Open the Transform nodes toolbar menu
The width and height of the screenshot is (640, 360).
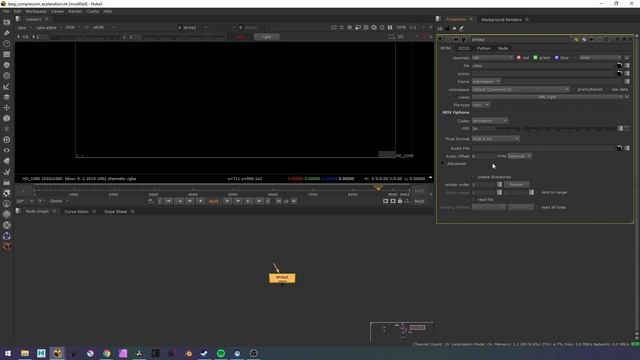(7, 108)
